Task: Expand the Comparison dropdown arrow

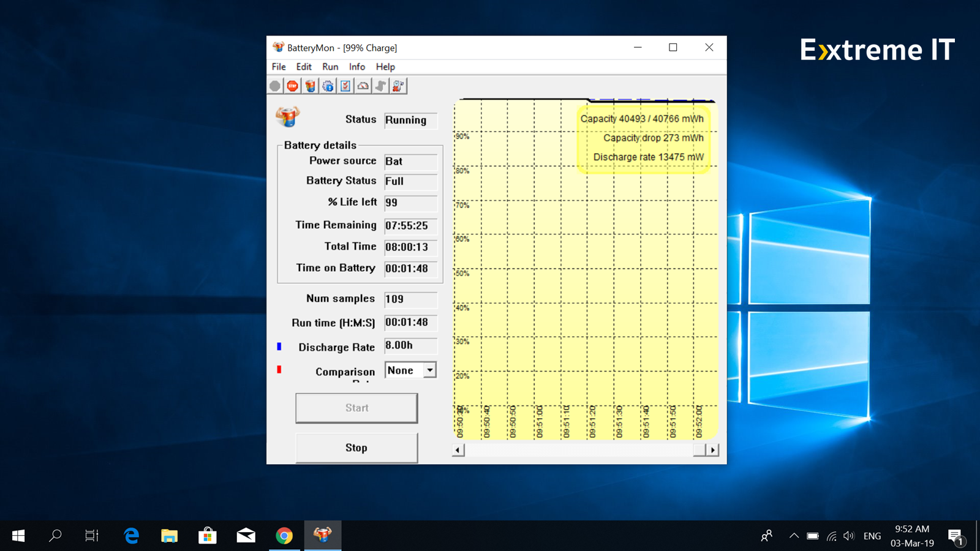Action: pyautogui.click(x=430, y=370)
